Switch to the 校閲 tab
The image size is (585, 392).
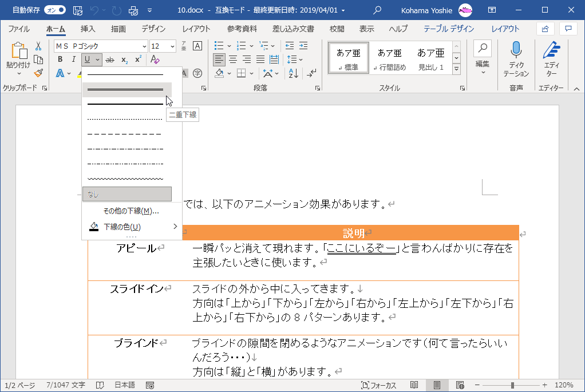click(337, 29)
